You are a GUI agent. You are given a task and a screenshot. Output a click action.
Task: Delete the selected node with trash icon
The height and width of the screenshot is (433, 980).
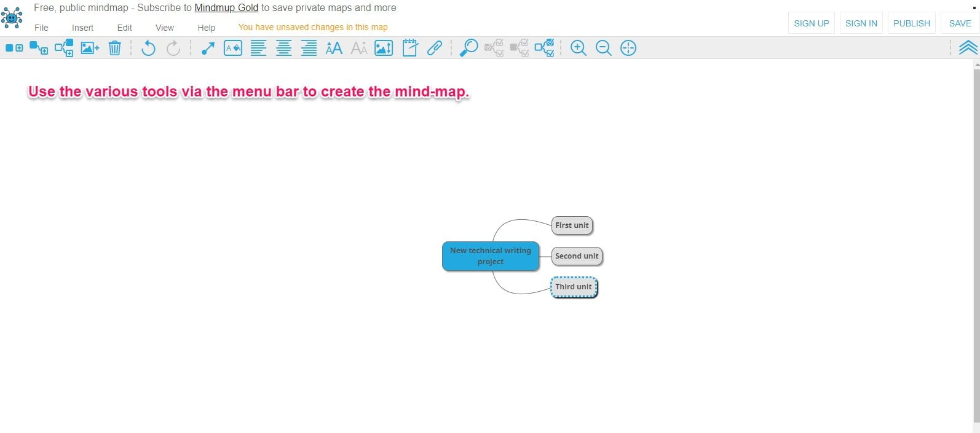[115, 48]
